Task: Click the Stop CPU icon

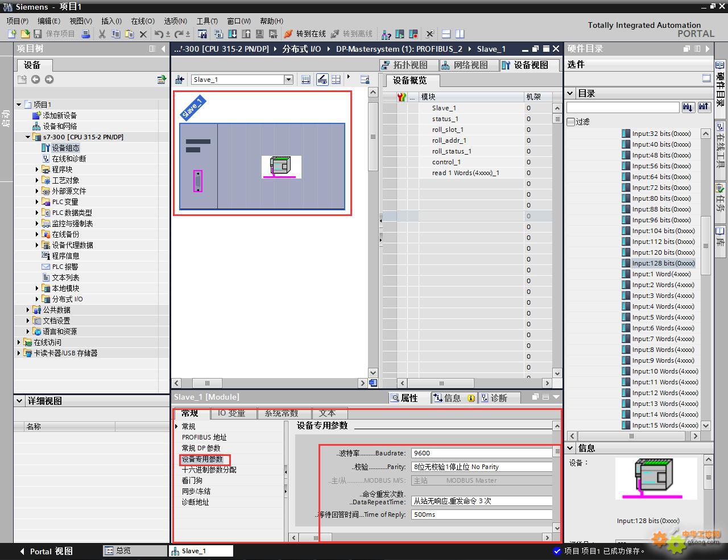Action: [x=413, y=34]
